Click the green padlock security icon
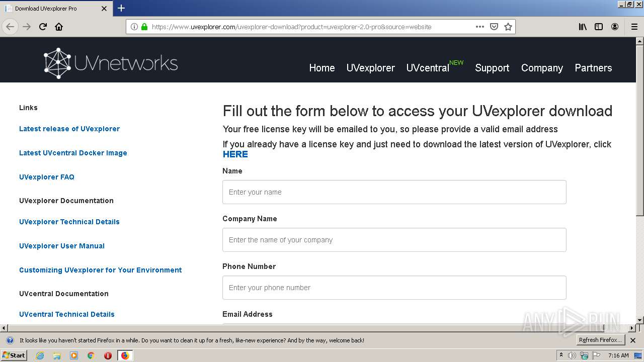 point(144,27)
